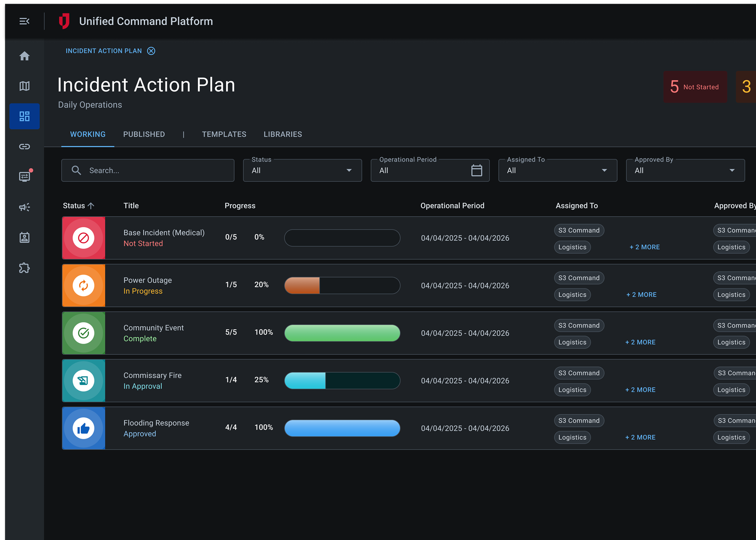Image resolution: width=756 pixels, height=540 pixels.
Task: Open the Map icon in sidebar
Action: [x=24, y=86]
